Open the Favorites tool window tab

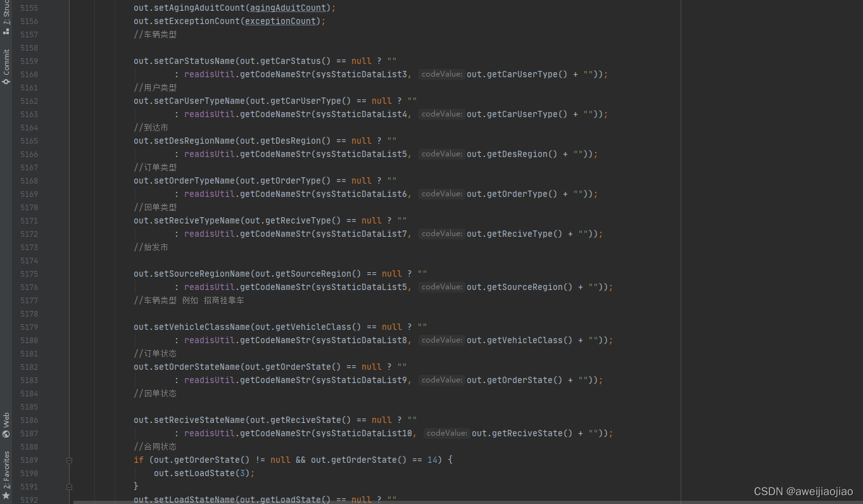pyautogui.click(x=6, y=475)
